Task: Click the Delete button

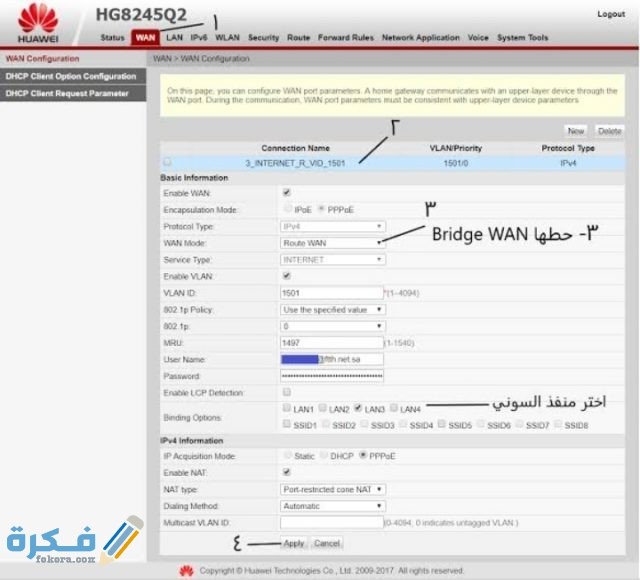Action: [x=609, y=131]
